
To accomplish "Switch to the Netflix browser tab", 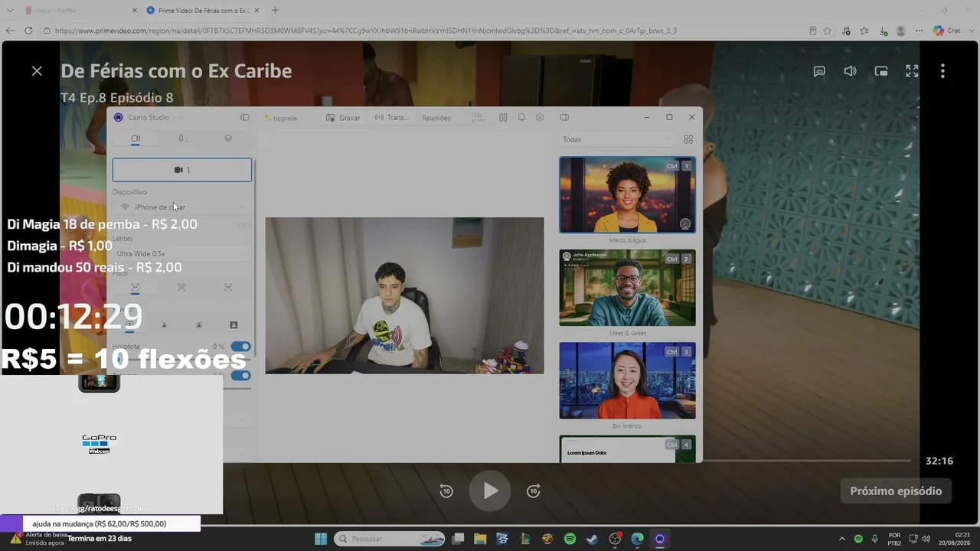I will [80, 11].
